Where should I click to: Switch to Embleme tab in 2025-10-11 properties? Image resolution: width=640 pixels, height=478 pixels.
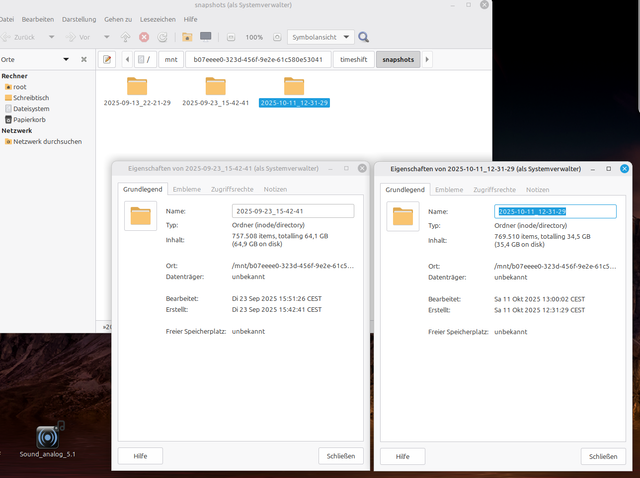449,190
